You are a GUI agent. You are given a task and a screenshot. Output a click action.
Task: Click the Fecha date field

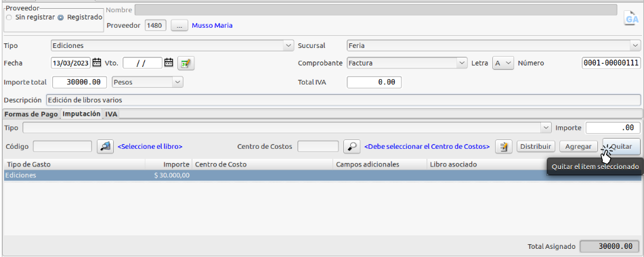[70, 63]
